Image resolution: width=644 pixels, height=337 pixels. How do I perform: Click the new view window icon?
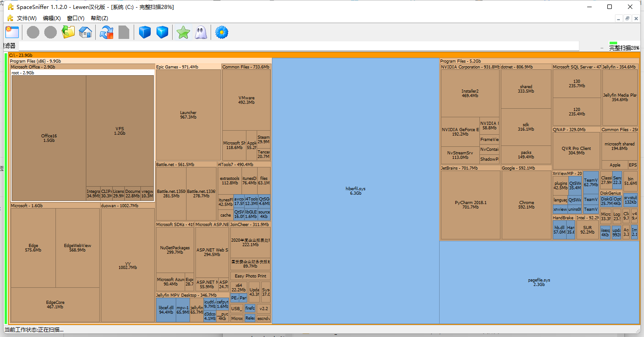coord(12,32)
